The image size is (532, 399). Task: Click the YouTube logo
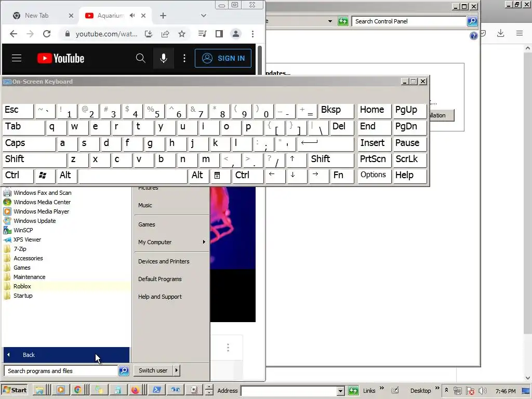61,58
